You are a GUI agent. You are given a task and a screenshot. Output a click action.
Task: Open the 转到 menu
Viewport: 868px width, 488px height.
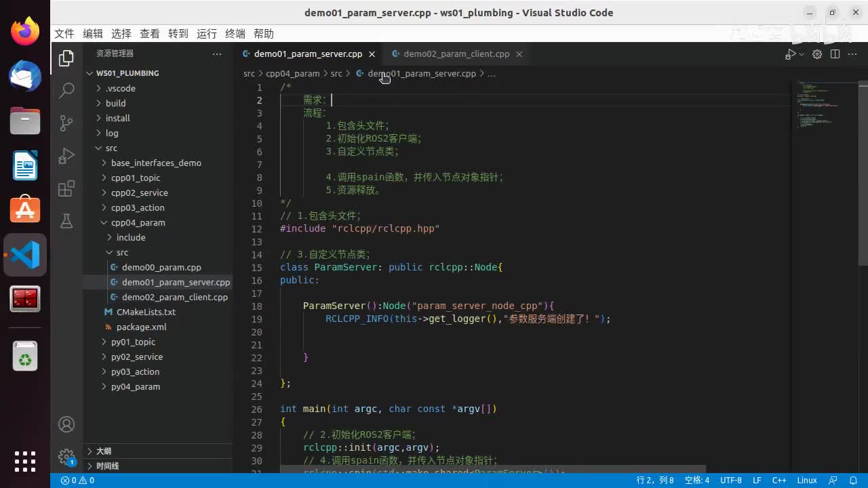point(178,34)
